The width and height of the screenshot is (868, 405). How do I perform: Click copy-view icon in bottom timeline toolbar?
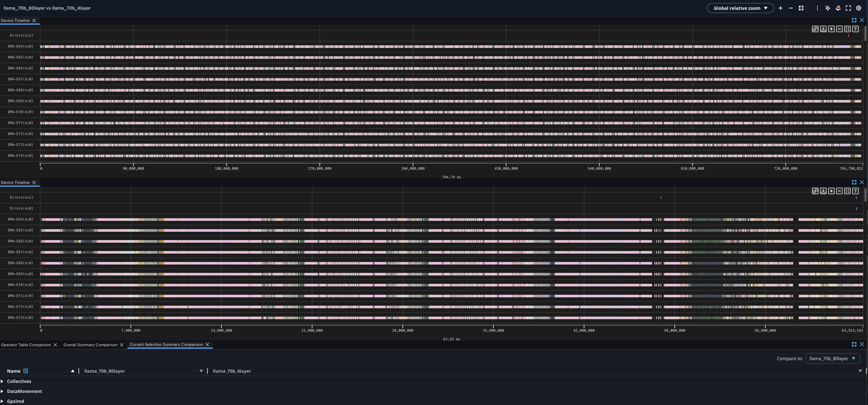[815, 191]
